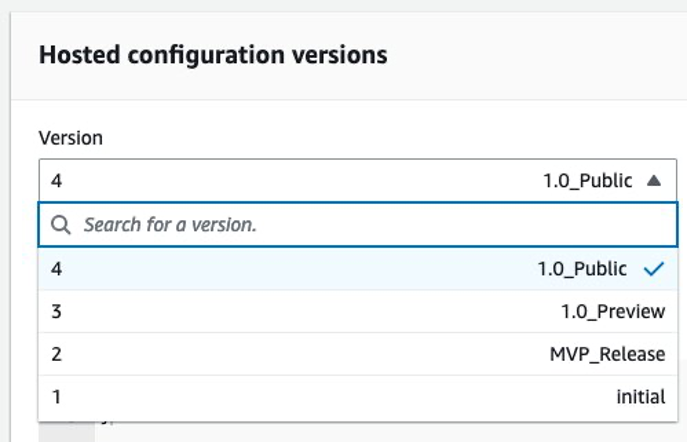The width and height of the screenshot is (687, 443).
Task: Pick the 'initial' version label
Action: pyautogui.click(x=640, y=397)
